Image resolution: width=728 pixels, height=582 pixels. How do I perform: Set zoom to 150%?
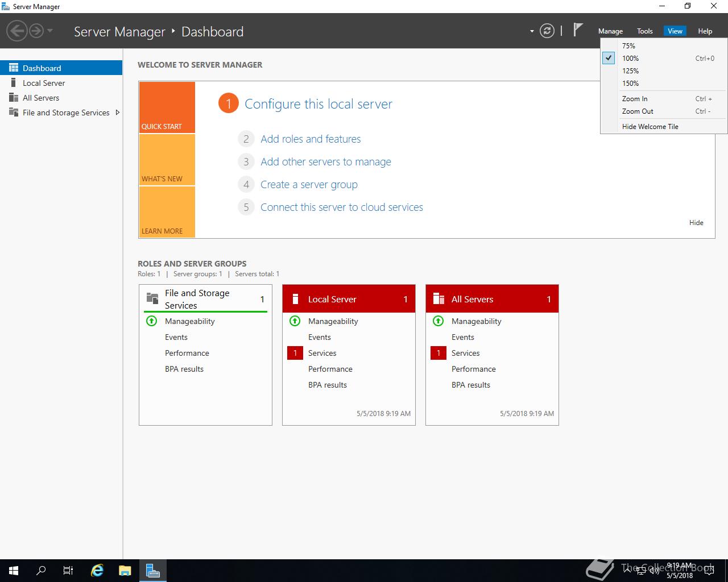[664, 84]
